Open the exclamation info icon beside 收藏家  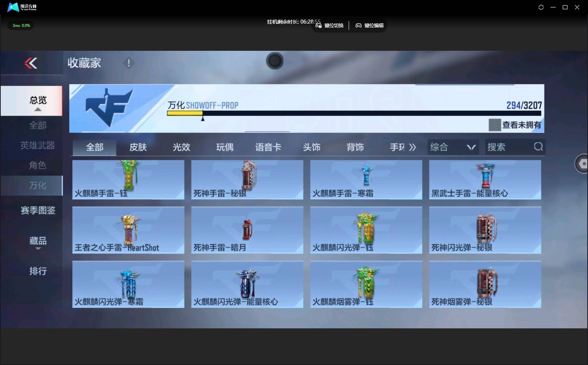pyautogui.click(x=129, y=63)
